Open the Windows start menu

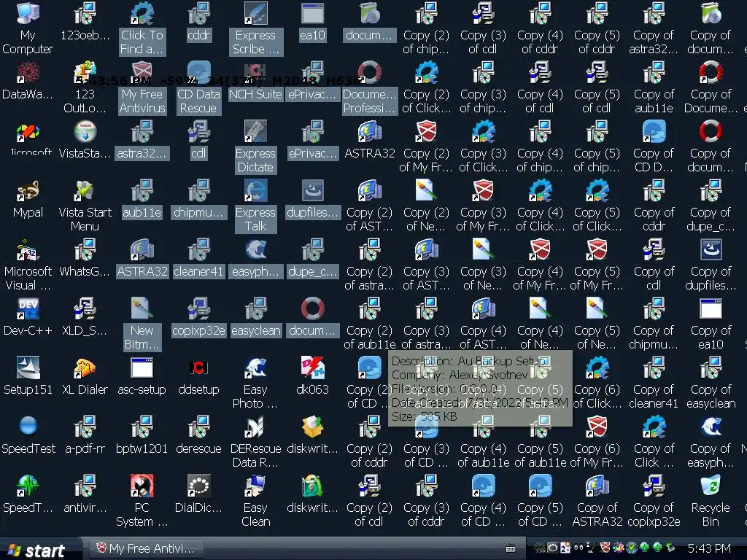(36, 550)
